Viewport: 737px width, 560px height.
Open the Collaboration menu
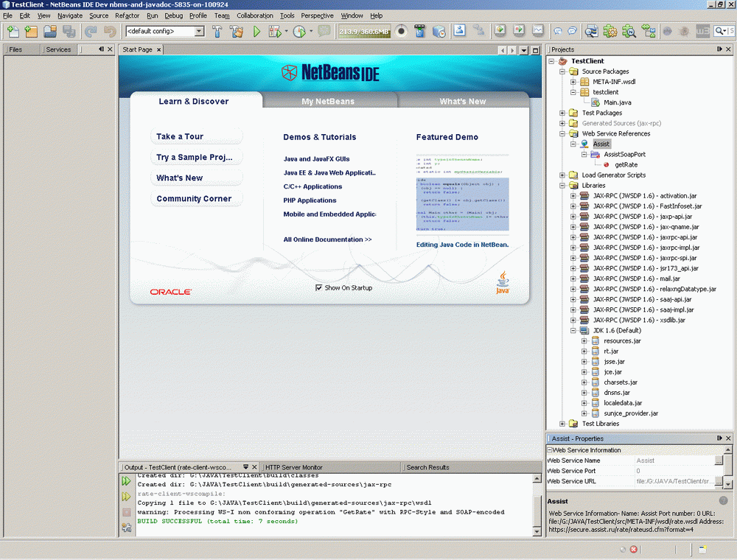click(x=255, y=15)
